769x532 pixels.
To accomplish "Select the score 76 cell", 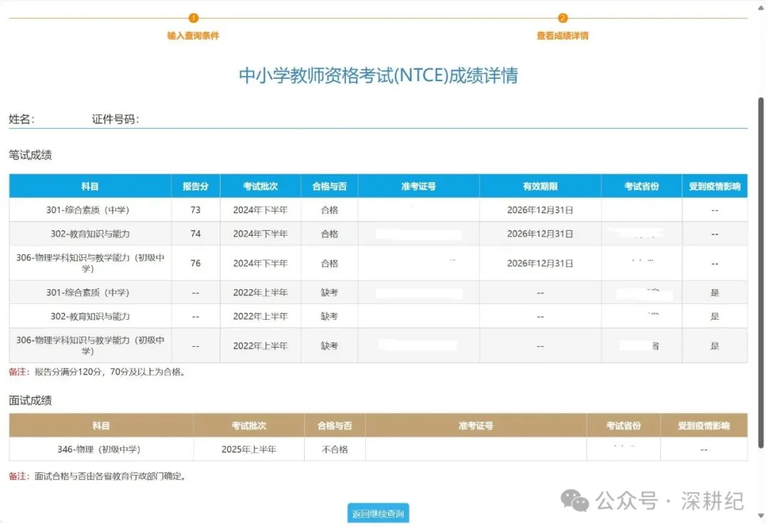I will 196,264.
